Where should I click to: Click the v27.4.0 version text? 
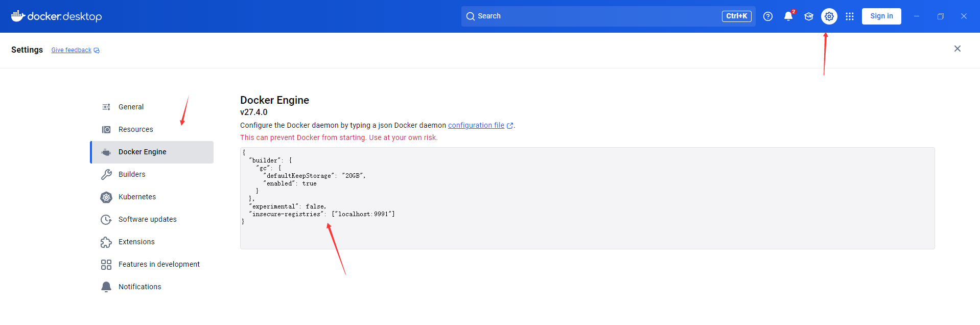(254, 112)
